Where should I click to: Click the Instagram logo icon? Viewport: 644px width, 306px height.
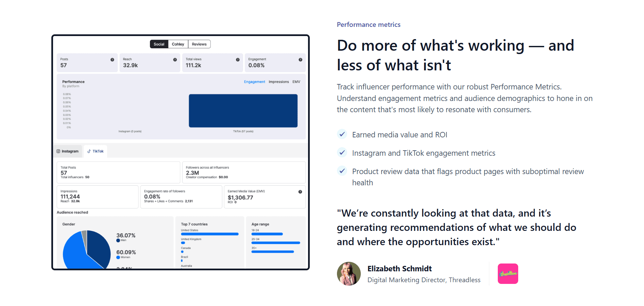pyautogui.click(x=58, y=151)
